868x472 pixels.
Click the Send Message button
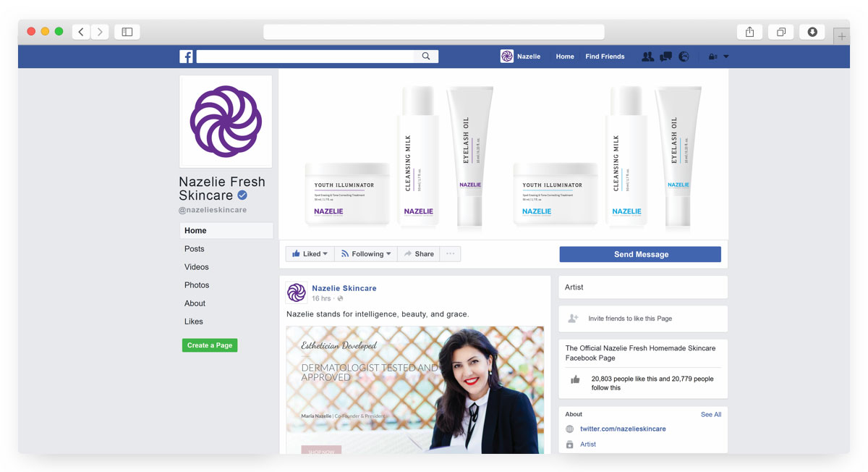click(x=640, y=254)
